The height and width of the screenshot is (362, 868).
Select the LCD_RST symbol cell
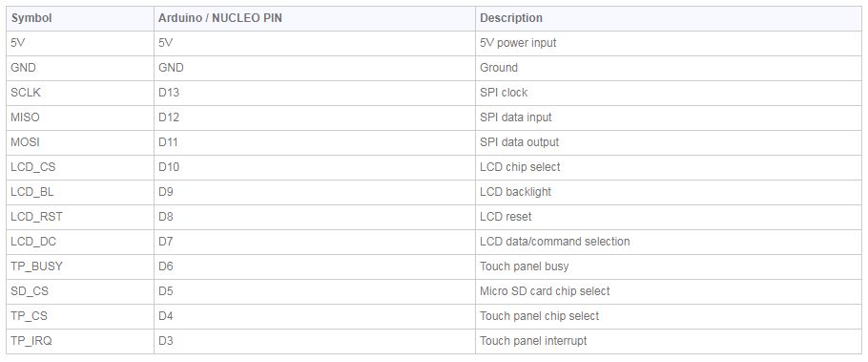pyautogui.click(x=80, y=218)
